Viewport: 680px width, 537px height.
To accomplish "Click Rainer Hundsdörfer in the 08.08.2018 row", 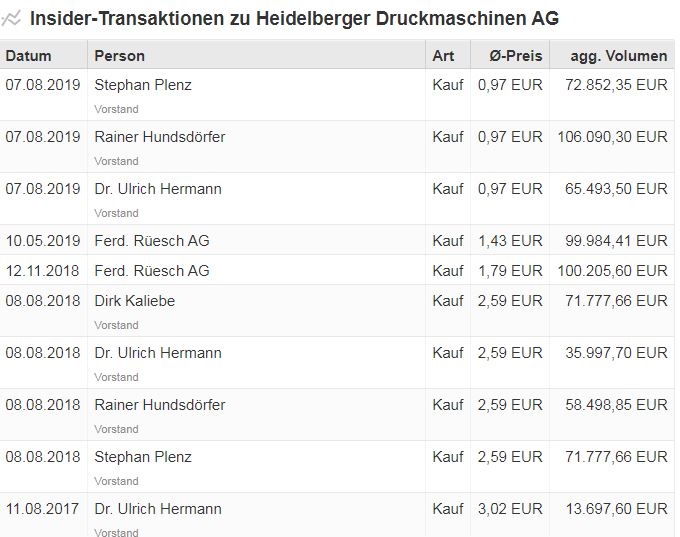I will [160, 405].
